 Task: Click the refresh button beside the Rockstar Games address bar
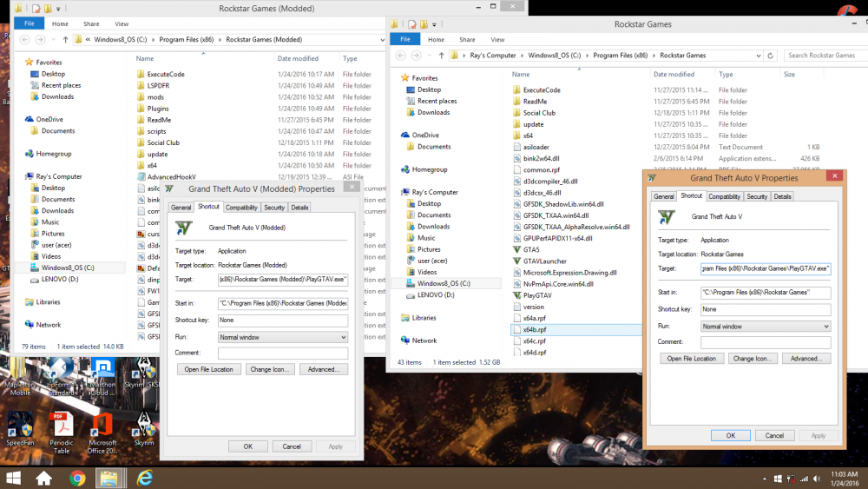click(770, 56)
